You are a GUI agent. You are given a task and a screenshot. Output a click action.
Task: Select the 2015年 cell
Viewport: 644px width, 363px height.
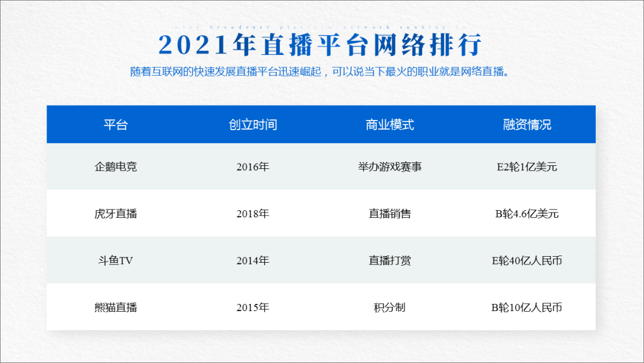pos(253,307)
